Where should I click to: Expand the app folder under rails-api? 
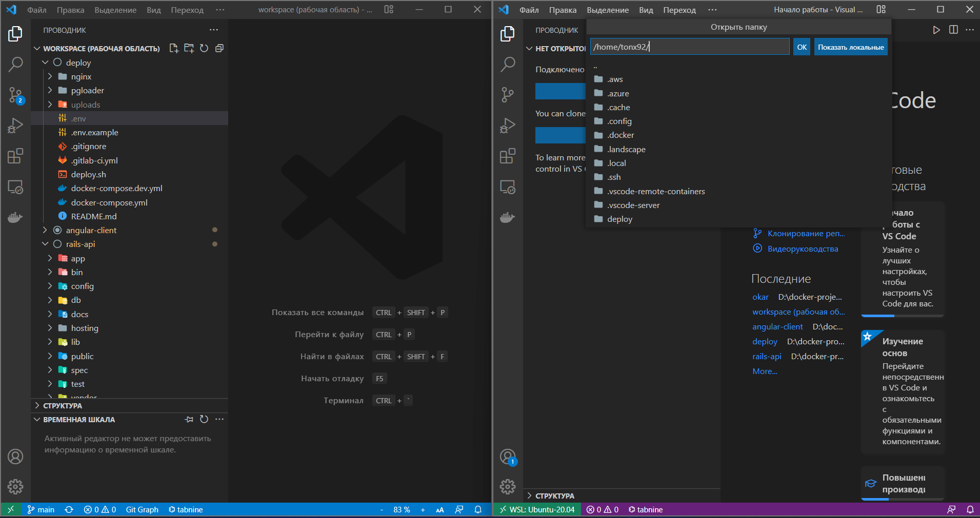(50, 258)
